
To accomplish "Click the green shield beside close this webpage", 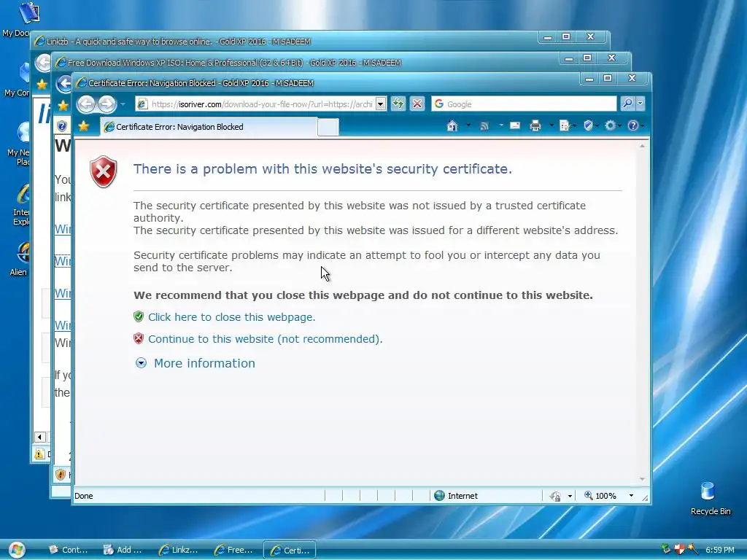I will [x=139, y=316].
